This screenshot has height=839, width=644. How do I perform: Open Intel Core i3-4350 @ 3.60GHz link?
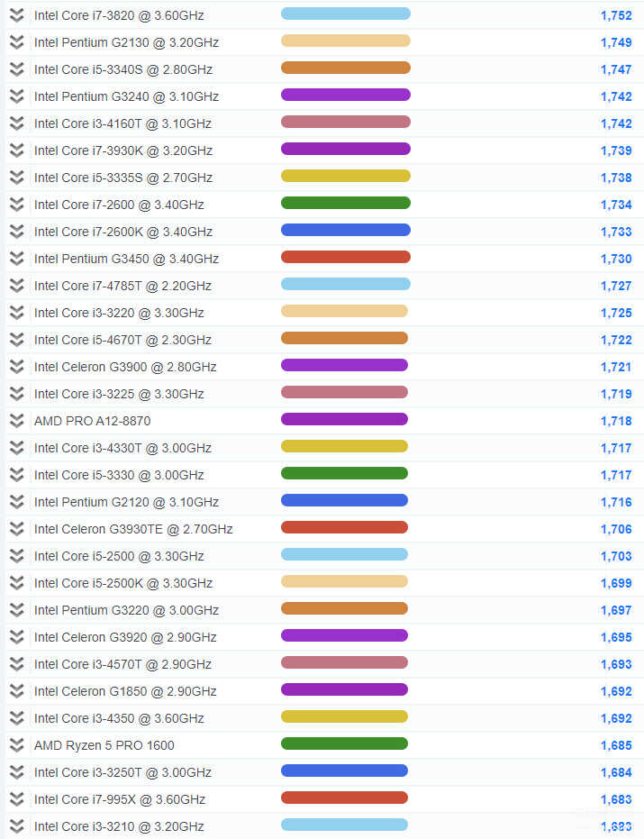pos(119,718)
